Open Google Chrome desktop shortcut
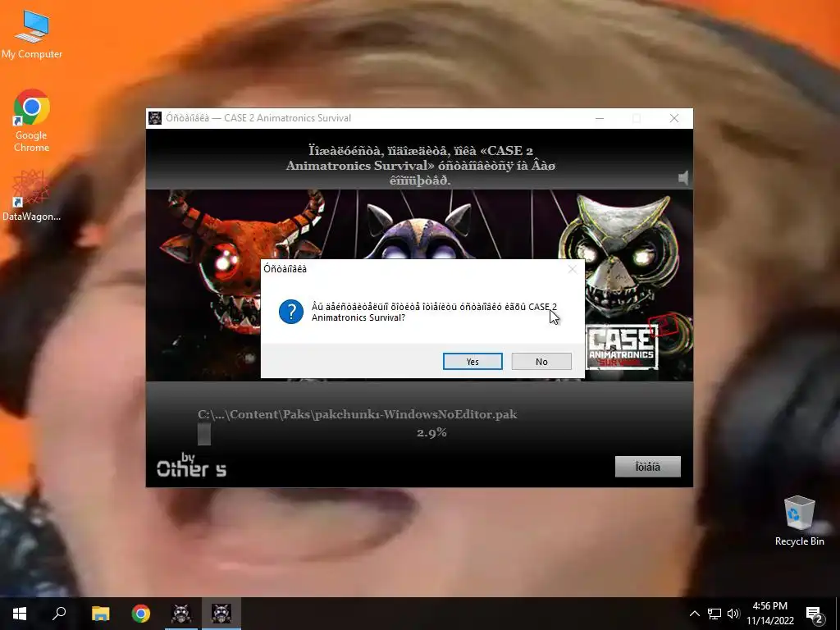The width and height of the screenshot is (840, 630). pyautogui.click(x=32, y=121)
